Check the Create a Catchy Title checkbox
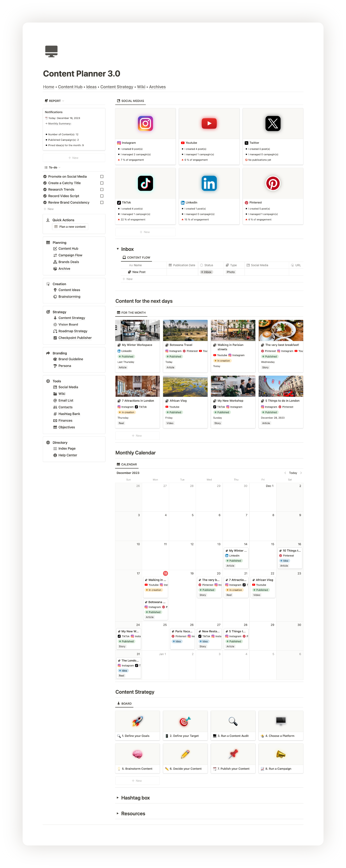Image resolution: width=346 pixels, height=868 pixels. pos(102,183)
